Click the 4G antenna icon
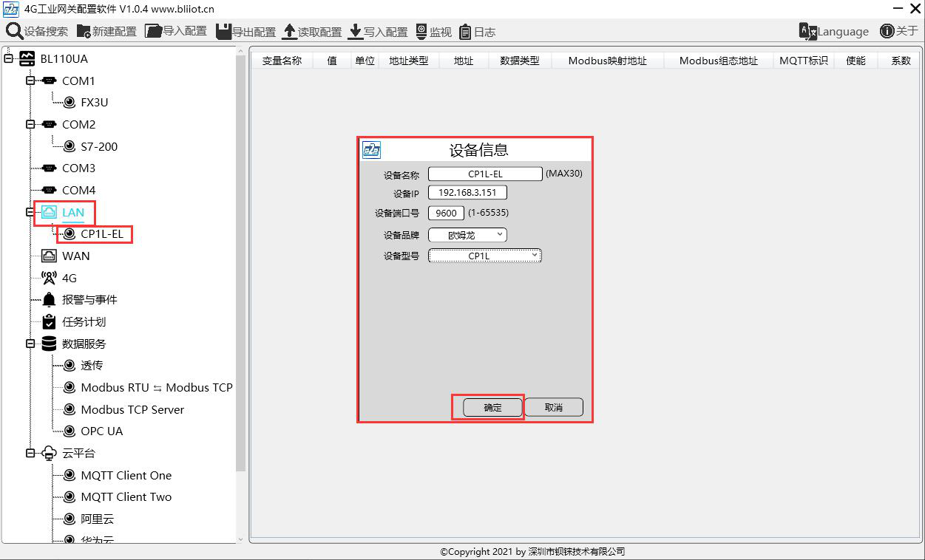Viewport: 925px width, 560px height. [49, 278]
